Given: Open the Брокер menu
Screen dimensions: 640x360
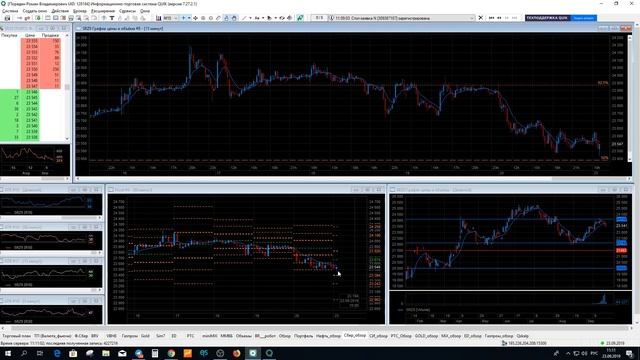Looking at the screenshot, I should point(80,11).
